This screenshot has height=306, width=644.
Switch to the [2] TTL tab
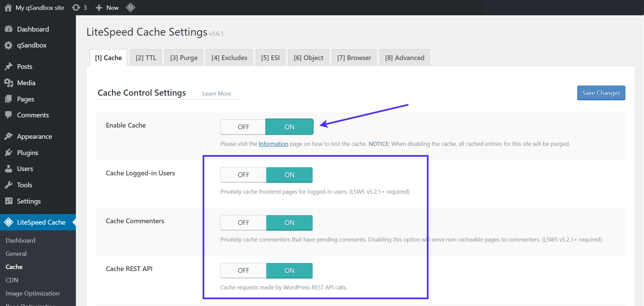[x=146, y=57]
